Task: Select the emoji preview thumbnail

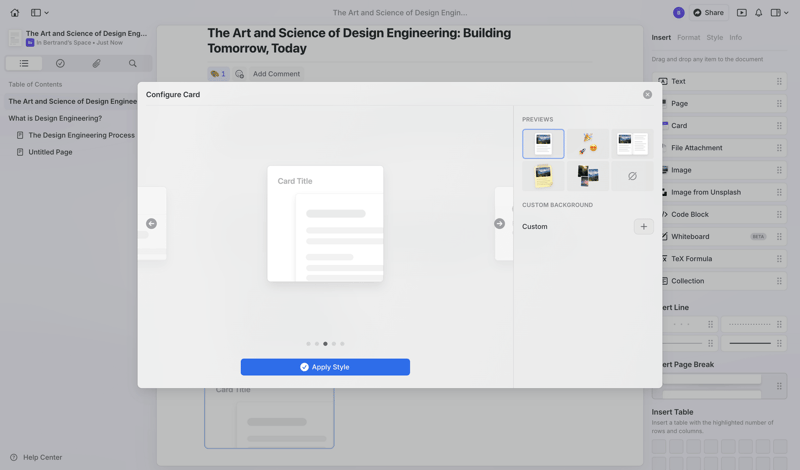Action: [588, 144]
